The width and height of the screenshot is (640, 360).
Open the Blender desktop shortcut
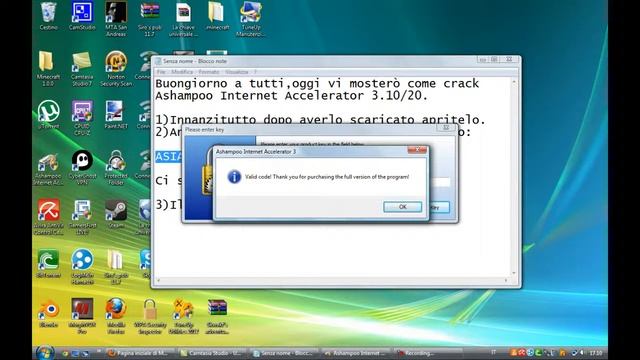(x=49, y=313)
